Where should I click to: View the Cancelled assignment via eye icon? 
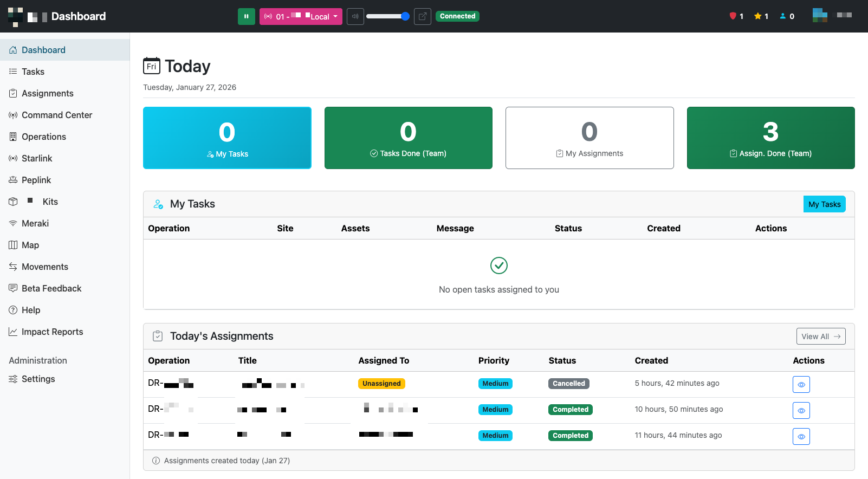801,385
